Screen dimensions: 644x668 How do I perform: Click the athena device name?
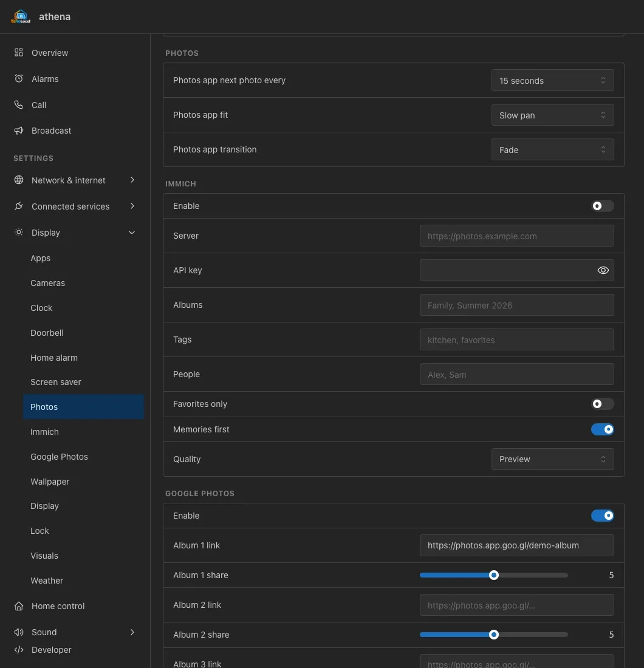pyautogui.click(x=55, y=16)
